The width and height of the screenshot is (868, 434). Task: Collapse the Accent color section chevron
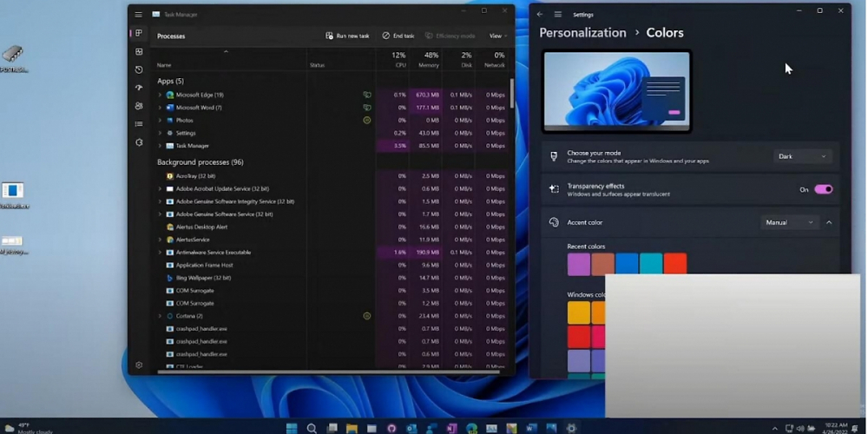[829, 222]
